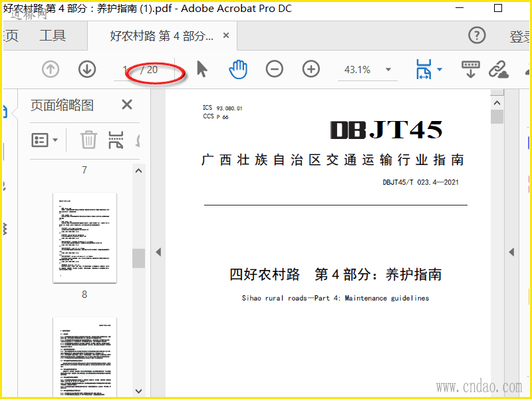Expand the right tools pane arrow
Image resolution: width=532 pixels, height=399 pixels.
tap(511, 252)
